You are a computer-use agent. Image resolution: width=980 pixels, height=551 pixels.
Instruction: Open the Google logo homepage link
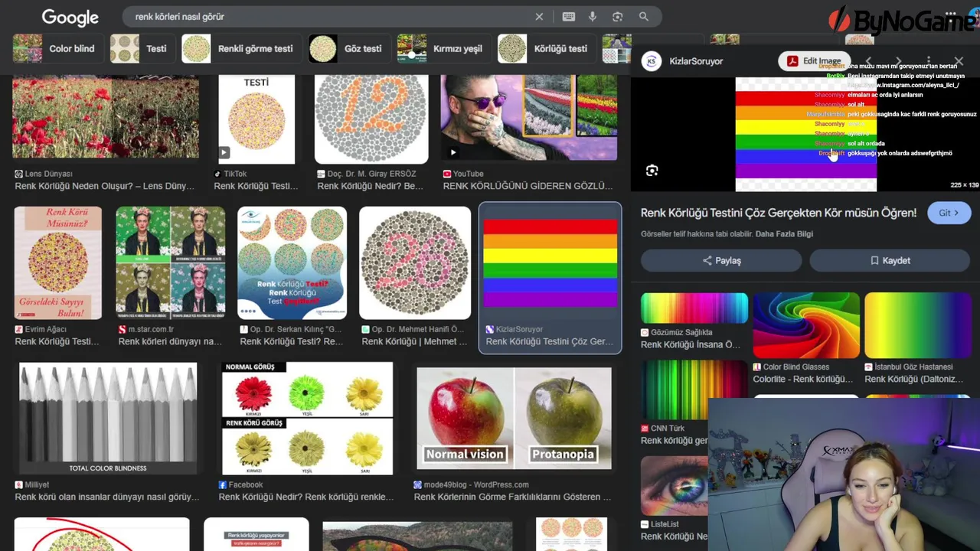point(70,17)
